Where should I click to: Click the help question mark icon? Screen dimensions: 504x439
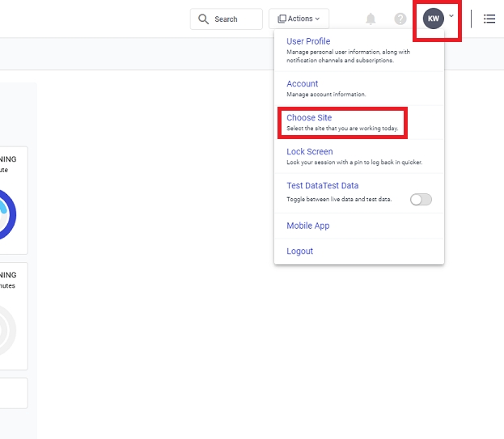[x=400, y=19]
